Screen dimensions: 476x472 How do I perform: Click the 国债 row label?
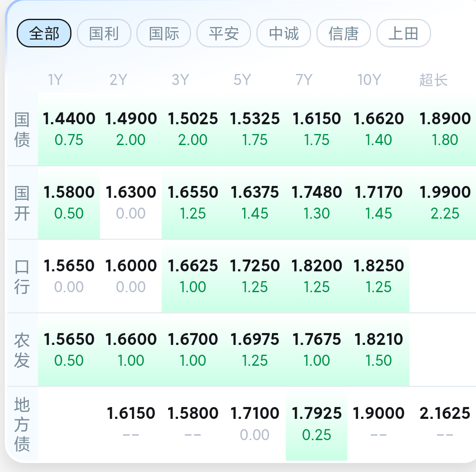click(22, 130)
